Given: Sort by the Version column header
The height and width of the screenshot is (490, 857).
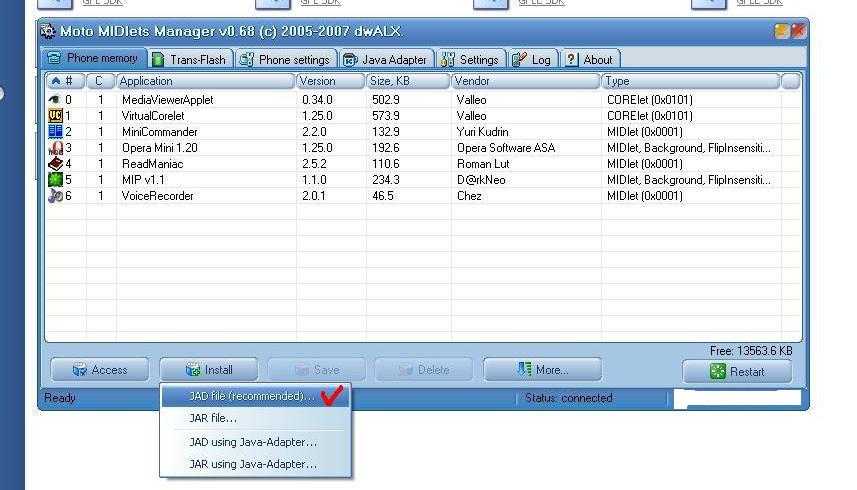Looking at the screenshot, I should 331,81.
